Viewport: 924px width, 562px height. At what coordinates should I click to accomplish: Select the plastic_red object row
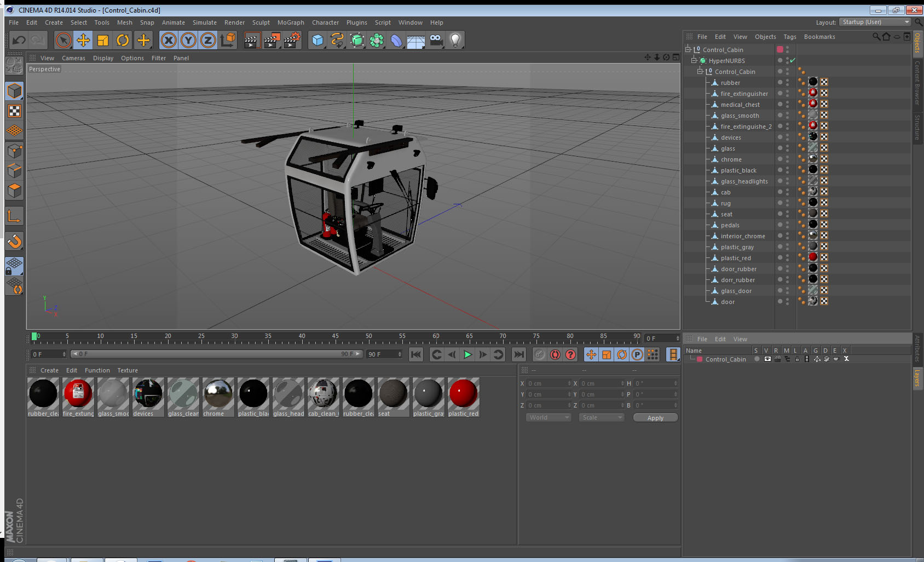tap(736, 258)
